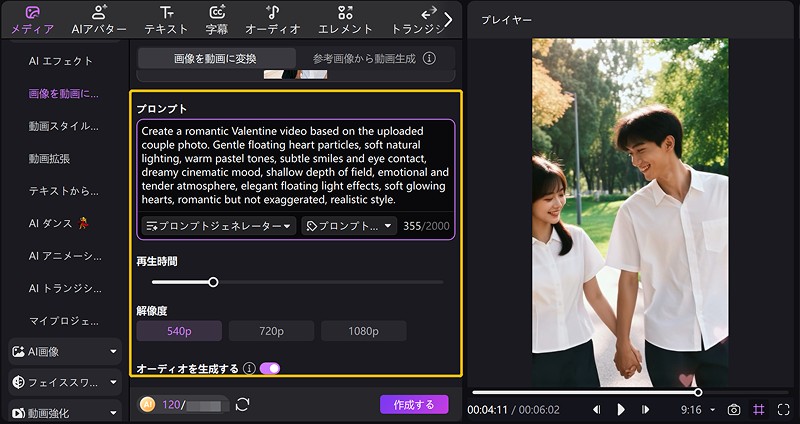The height and width of the screenshot is (424, 800).
Task: Click the info icon beside 参考画像から動画生成
Action: [429, 59]
